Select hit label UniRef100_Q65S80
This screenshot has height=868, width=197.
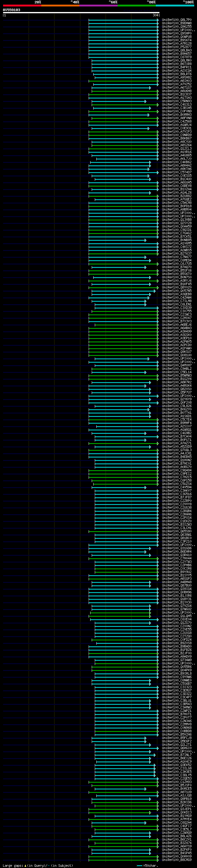176,532
